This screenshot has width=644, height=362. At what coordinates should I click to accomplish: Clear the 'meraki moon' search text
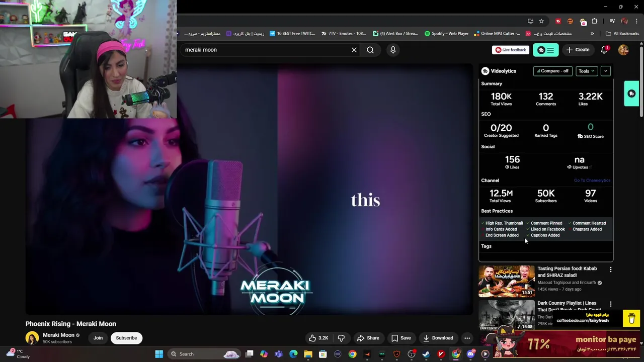coord(354,50)
